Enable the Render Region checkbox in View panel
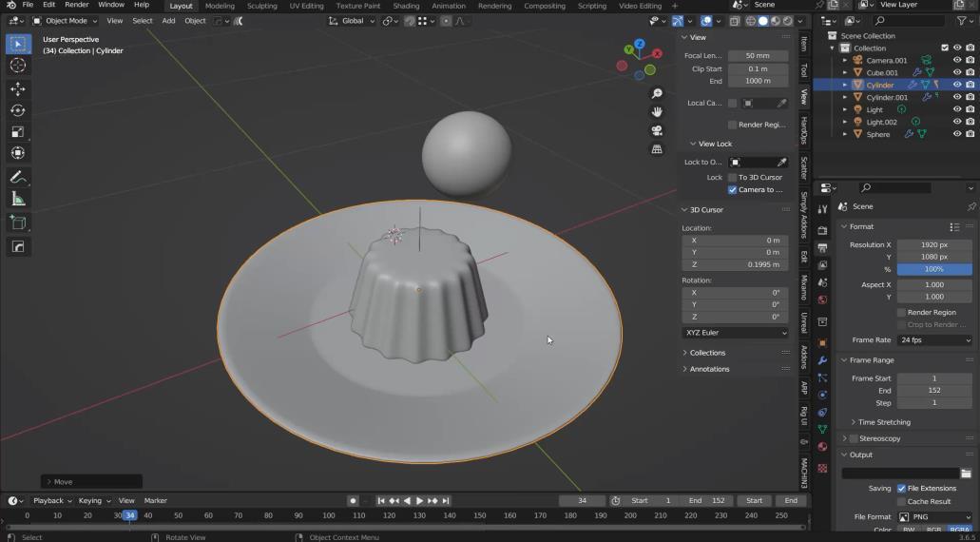This screenshot has width=980, height=542. click(732, 125)
